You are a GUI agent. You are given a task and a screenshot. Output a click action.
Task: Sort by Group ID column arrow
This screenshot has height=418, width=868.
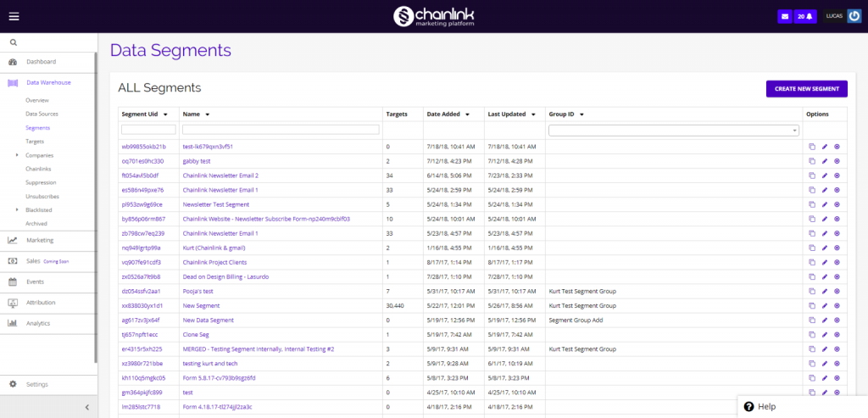(x=581, y=114)
